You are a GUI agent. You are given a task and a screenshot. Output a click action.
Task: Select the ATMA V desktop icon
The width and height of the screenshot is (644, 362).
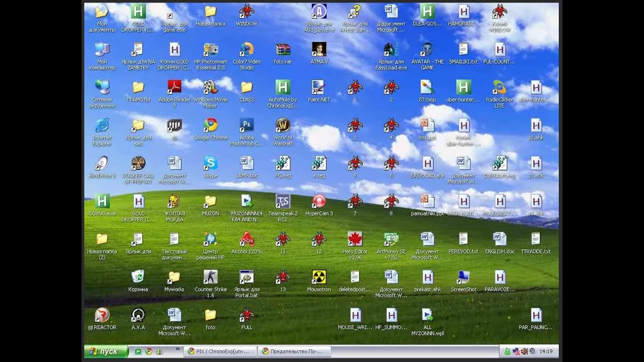[x=319, y=53]
